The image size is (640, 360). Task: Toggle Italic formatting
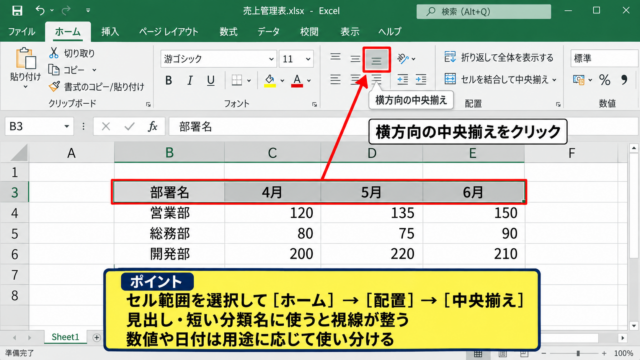(x=189, y=81)
